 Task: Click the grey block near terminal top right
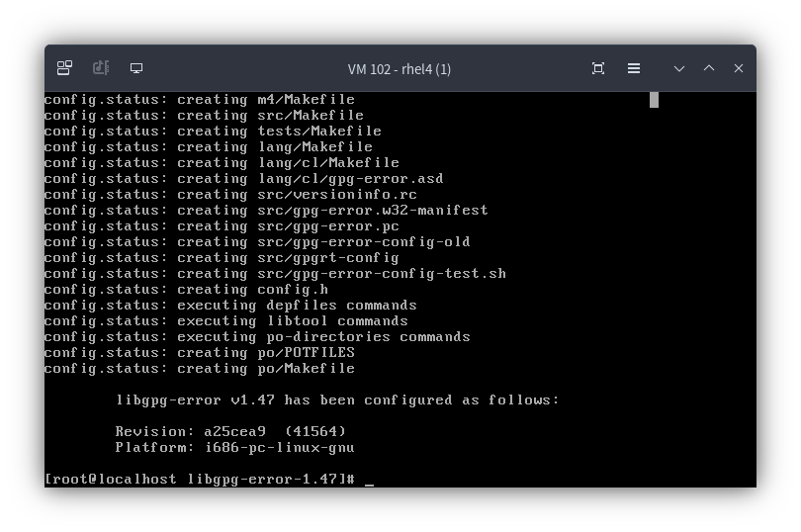(x=654, y=100)
